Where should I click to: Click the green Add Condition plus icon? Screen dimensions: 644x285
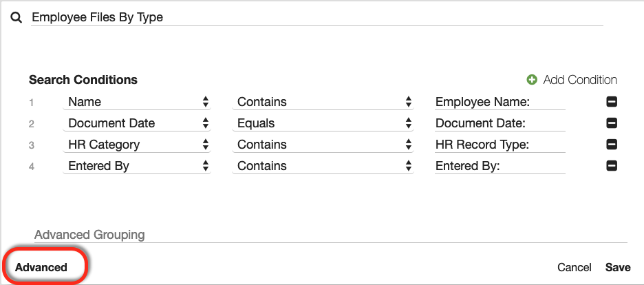[x=532, y=80]
